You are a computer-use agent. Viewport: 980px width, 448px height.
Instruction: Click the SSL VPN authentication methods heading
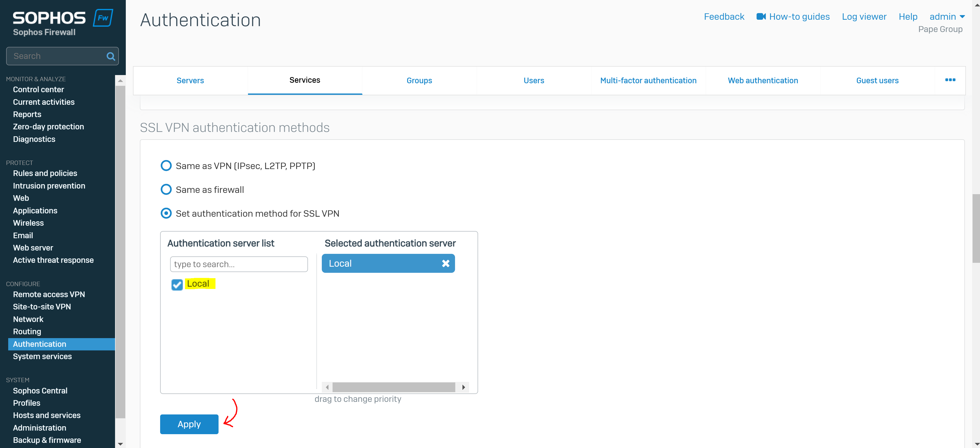(235, 127)
